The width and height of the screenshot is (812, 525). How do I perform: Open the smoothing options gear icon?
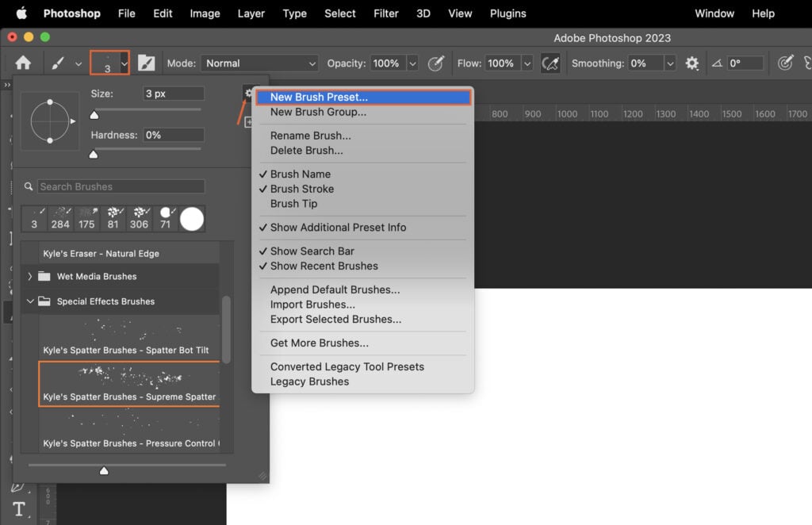691,63
